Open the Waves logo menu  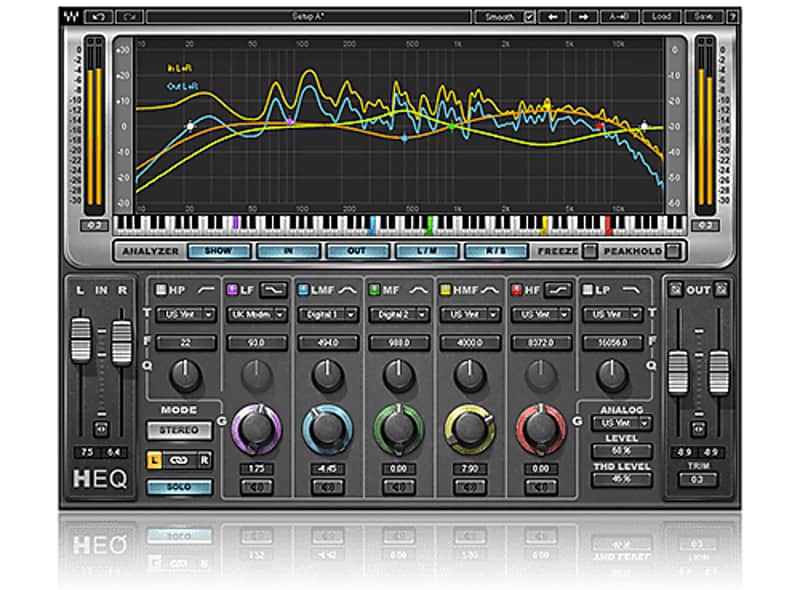click(x=72, y=17)
